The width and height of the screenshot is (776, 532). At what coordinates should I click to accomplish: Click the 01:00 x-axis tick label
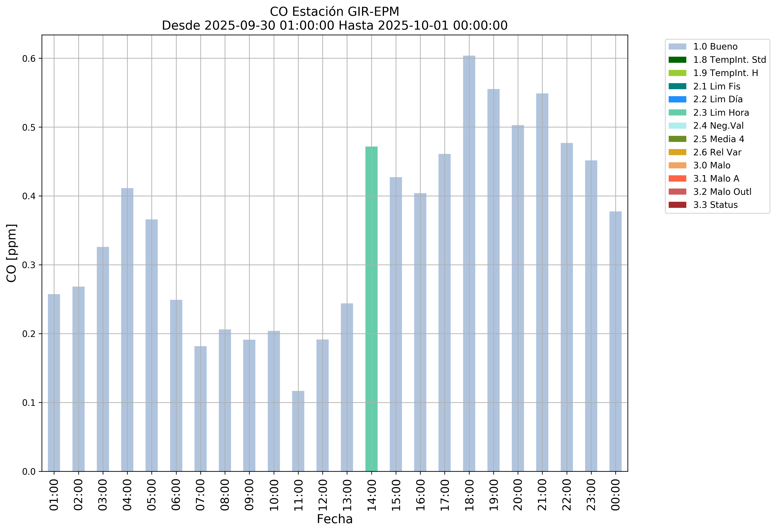point(54,495)
